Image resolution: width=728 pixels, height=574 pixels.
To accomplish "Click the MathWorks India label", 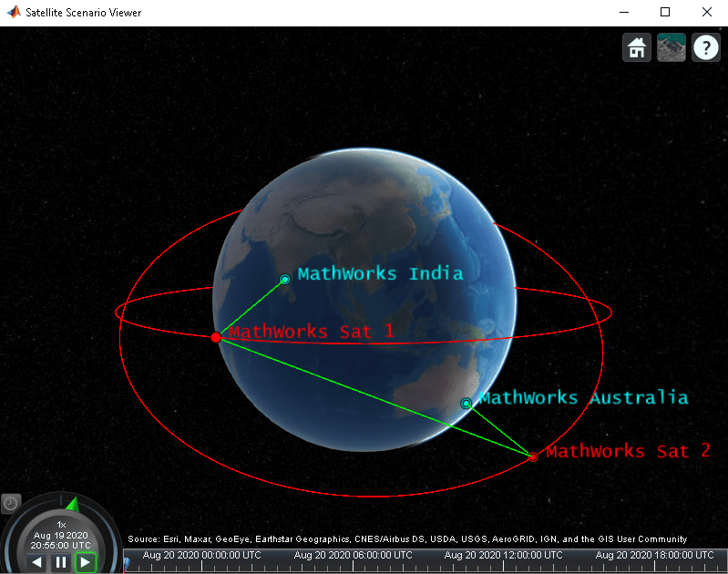I will pos(380,273).
